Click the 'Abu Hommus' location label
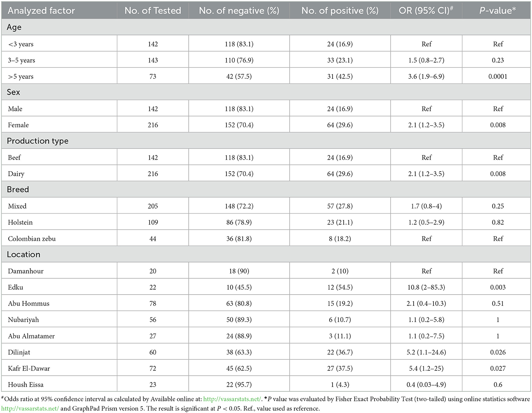The width and height of the screenshot is (532, 413). click(29, 304)
